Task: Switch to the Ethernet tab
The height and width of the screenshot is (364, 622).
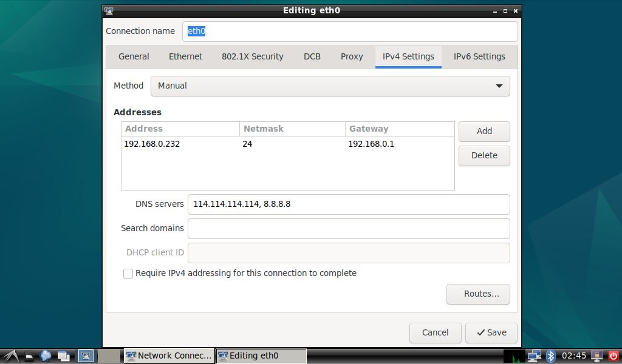Action: (x=185, y=56)
